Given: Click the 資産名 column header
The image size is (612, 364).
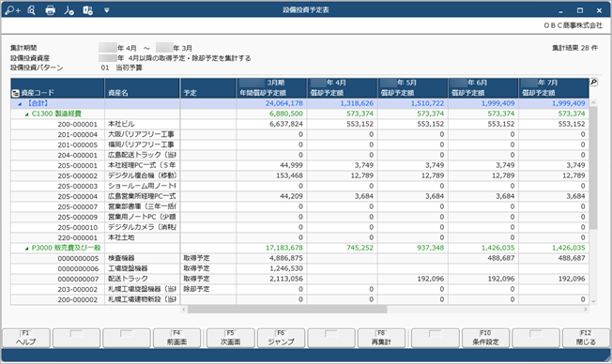Looking at the screenshot, I should [x=142, y=88].
